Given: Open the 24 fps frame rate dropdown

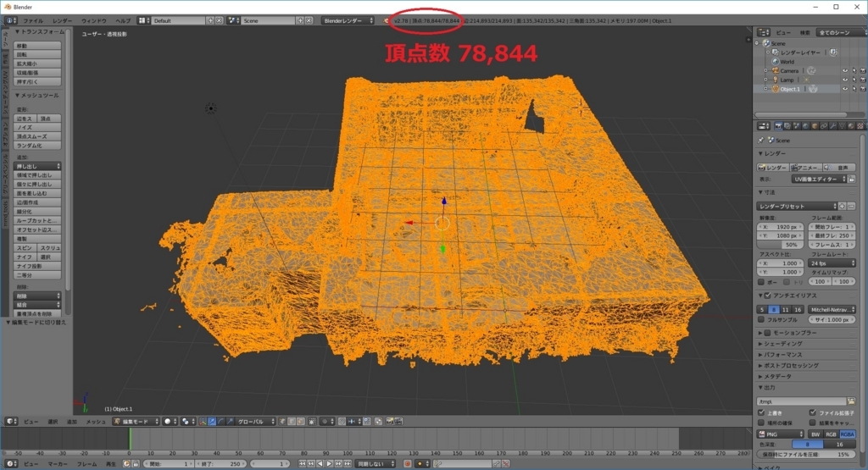Looking at the screenshot, I should (x=832, y=263).
